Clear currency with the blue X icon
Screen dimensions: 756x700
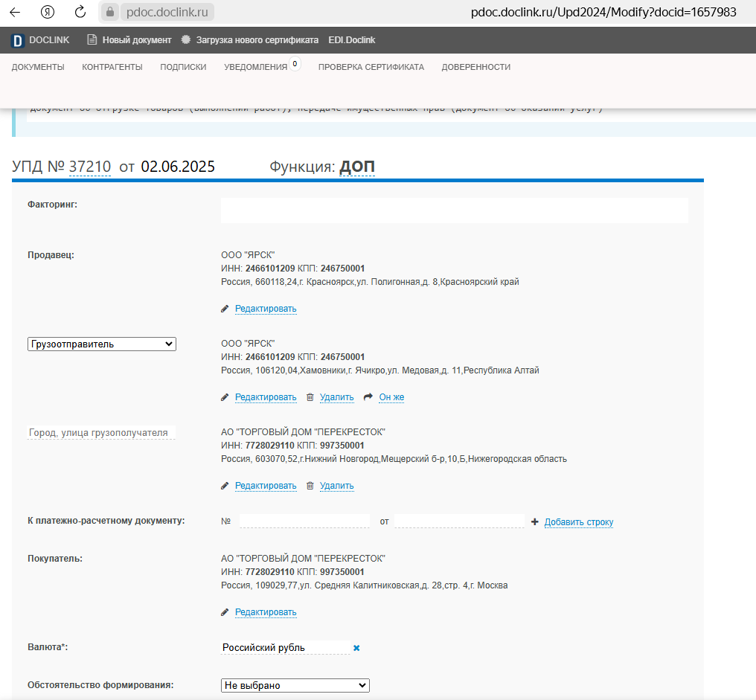(356, 648)
